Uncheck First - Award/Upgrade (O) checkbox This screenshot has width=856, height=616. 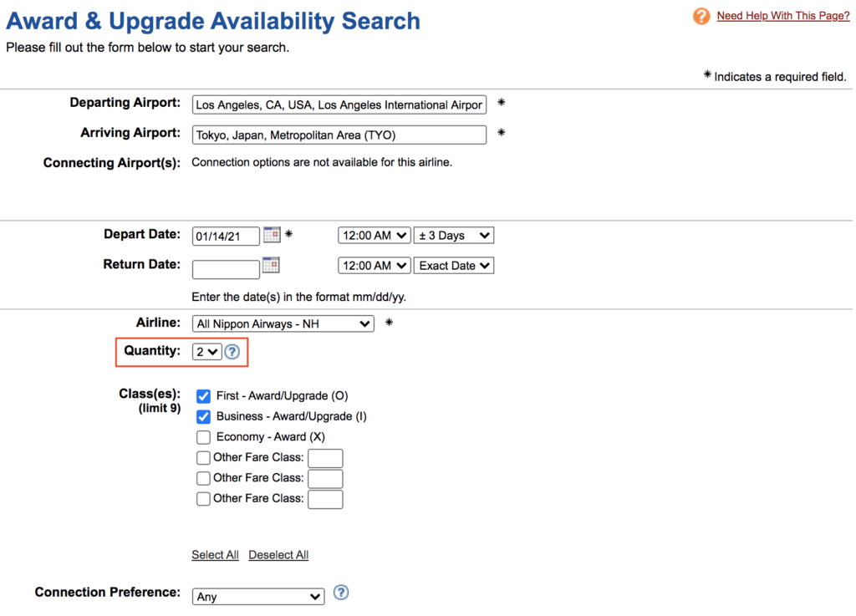203,396
